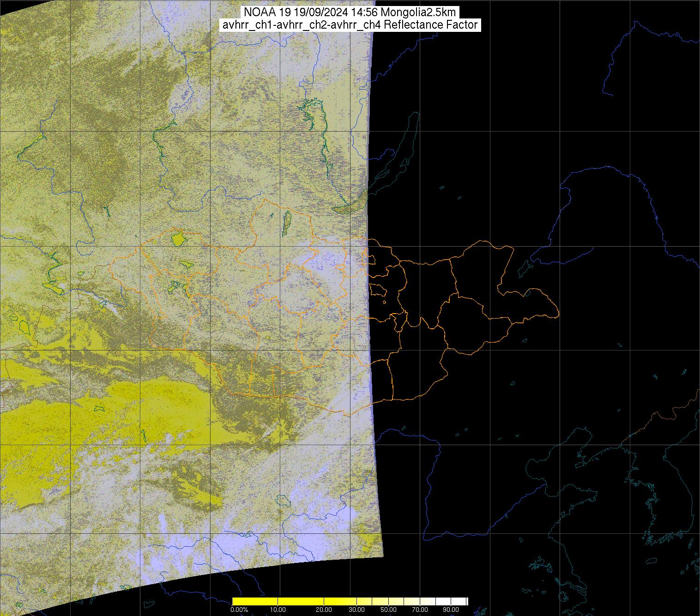This screenshot has height=616, width=700.
Task: Click the 50.00 label under the color bar
Action: pyautogui.click(x=389, y=610)
